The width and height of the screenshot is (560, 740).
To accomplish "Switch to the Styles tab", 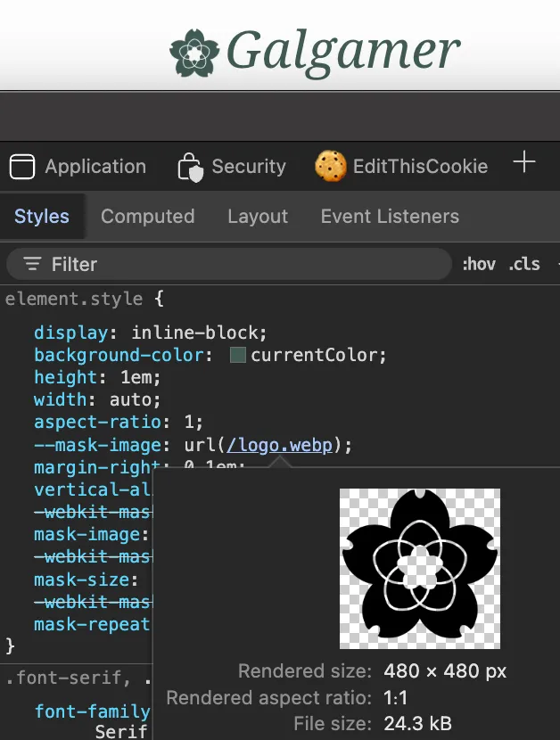I will click(42, 217).
